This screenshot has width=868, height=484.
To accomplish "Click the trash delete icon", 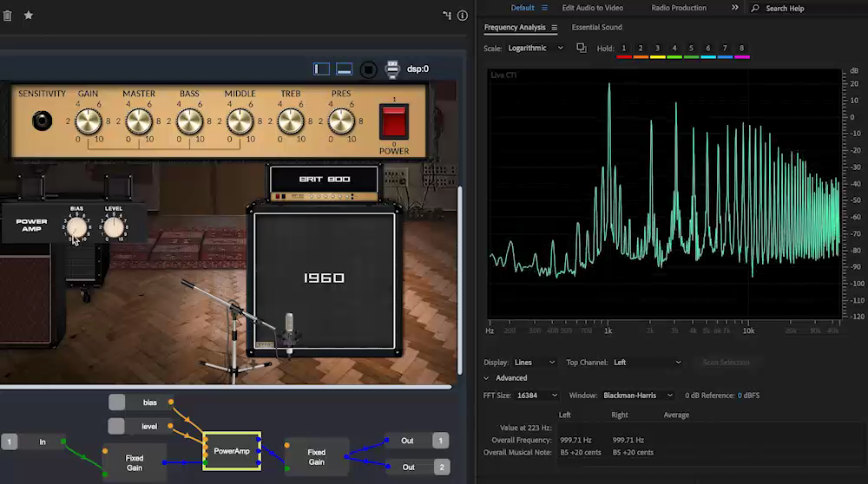I will (7, 16).
